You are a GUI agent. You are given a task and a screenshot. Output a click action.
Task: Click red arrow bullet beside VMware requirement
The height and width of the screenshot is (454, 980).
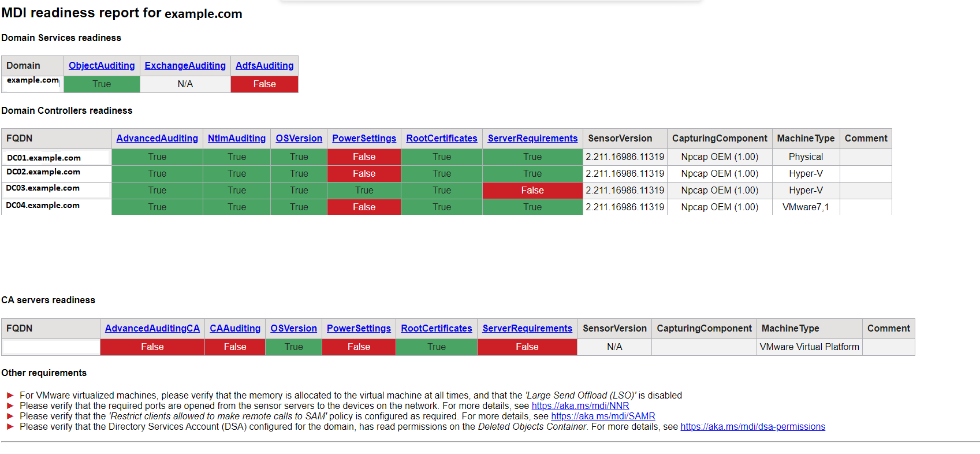pos(10,396)
